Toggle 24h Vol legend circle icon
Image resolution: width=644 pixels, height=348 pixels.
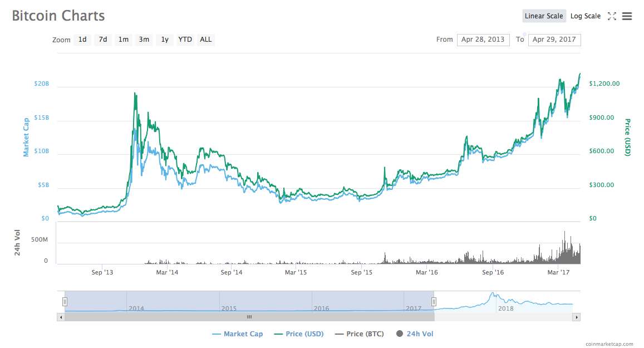click(399, 334)
